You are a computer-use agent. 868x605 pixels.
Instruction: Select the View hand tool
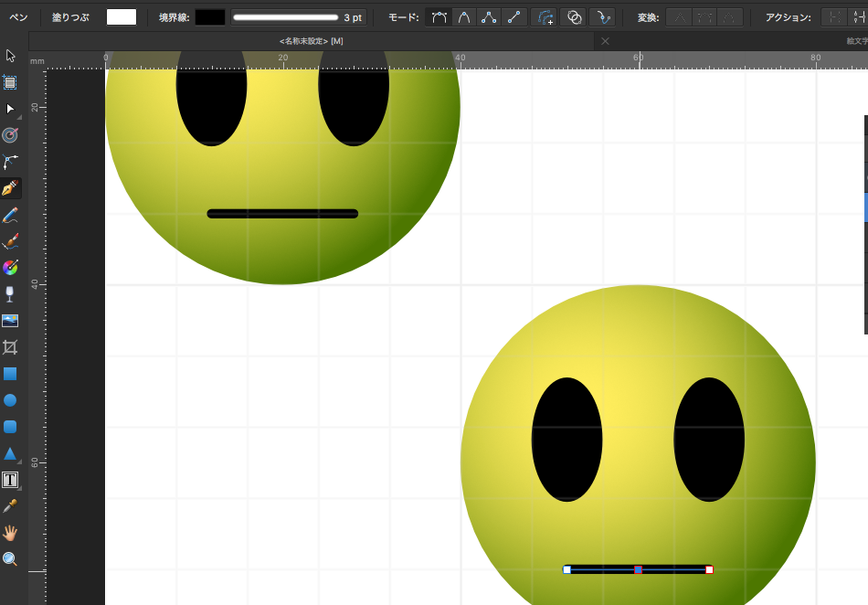tap(10, 533)
